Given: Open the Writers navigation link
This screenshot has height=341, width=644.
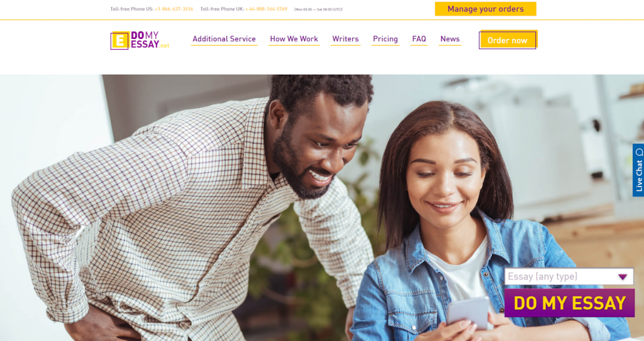Looking at the screenshot, I should pos(345,39).
